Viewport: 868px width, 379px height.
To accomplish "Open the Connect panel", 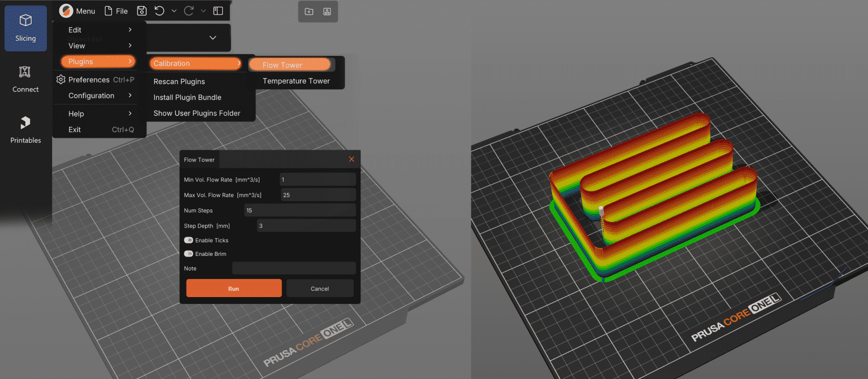I will coord(25,79).
